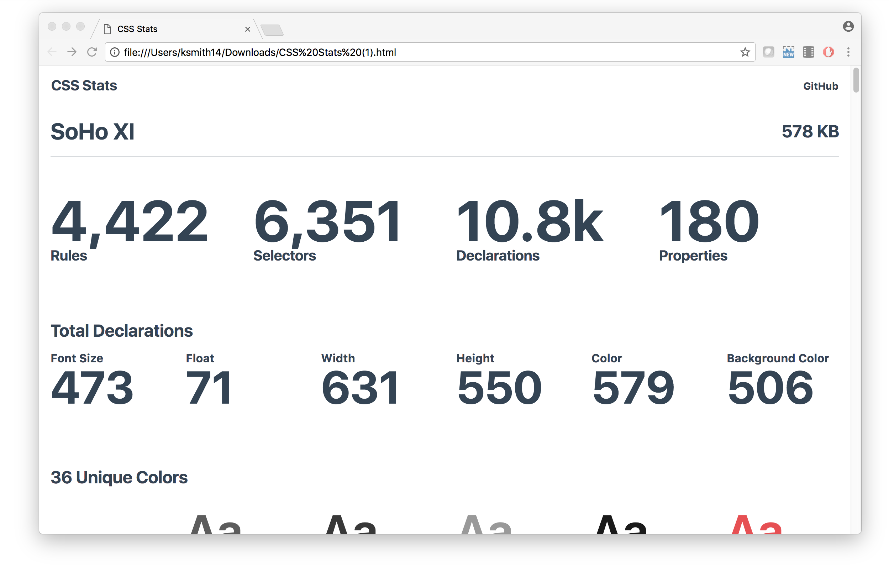Image resolution: width=889 pixels, height=588 pixels.
Task: Click the Width label
Action: tap(338, 358)
